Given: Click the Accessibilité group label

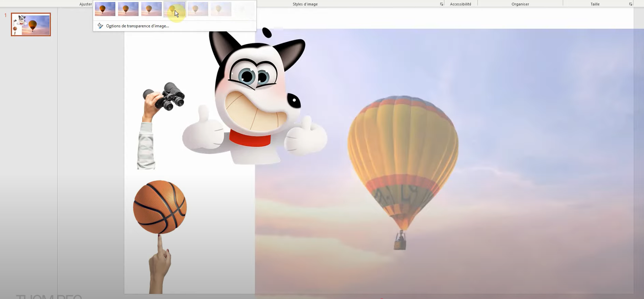Looking at the screenshot, I should coord(461,4).
